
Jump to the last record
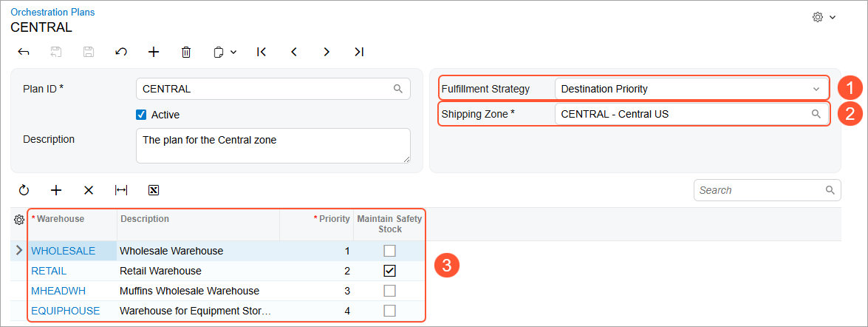click(359, 52)
